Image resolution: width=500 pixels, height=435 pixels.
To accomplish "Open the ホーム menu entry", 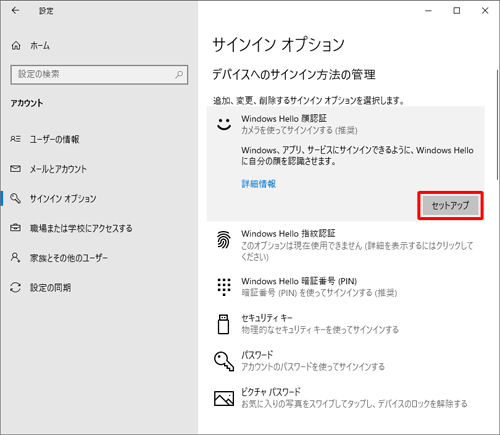I will [x=40, y=45].
